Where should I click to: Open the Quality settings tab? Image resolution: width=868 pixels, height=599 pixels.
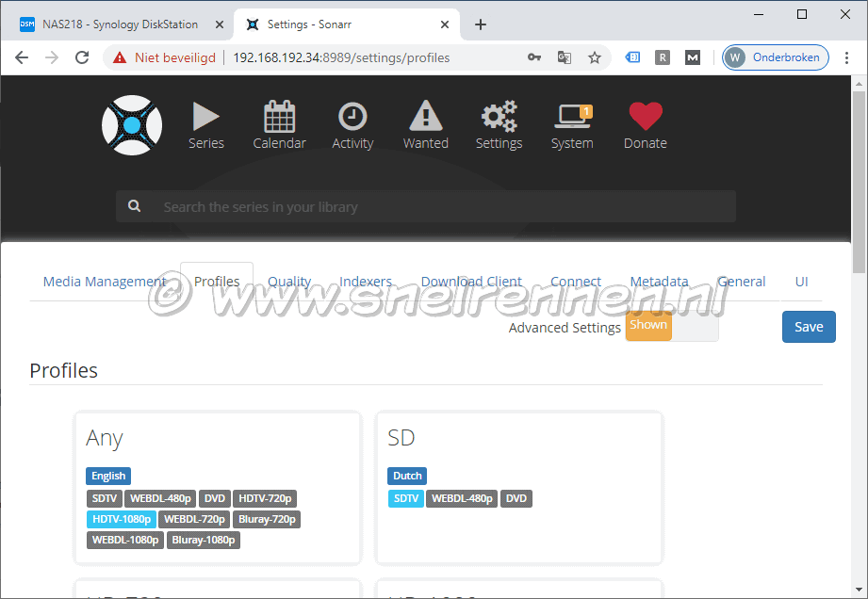pos(289,282)
